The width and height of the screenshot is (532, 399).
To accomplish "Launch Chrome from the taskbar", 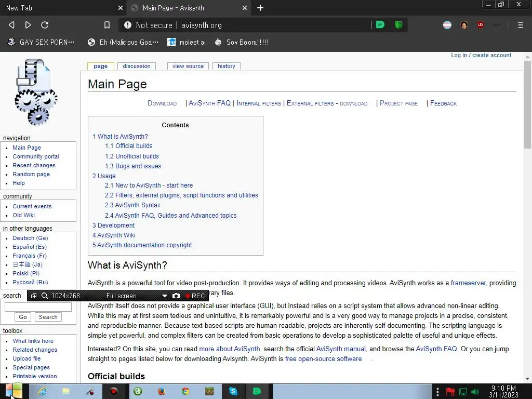I will click(x=185, y=391).
